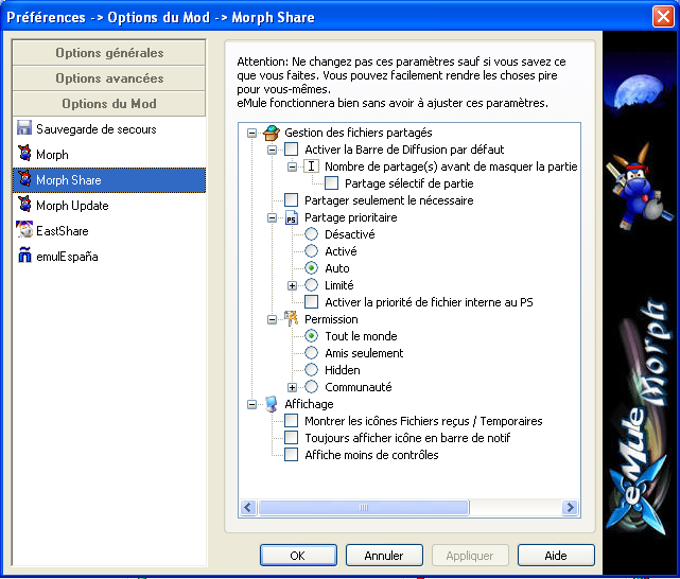680x579 pixels.
Task: Click the emulEspaña ñ icon
Action: [25, 255]
